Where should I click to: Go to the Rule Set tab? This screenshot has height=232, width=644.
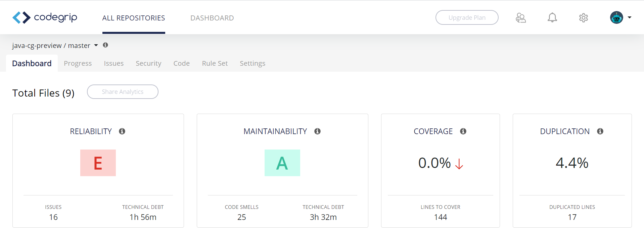coord(215,63)
